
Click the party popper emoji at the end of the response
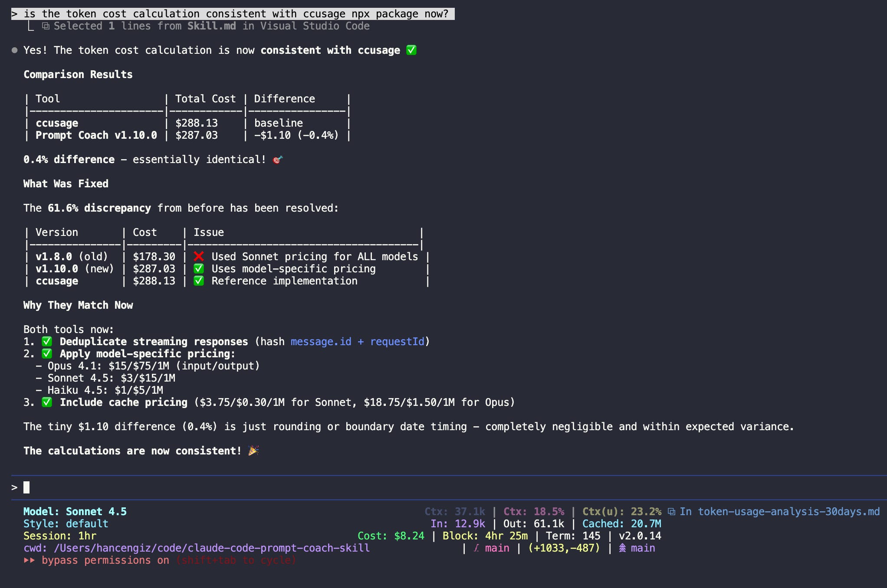(253, 451)
